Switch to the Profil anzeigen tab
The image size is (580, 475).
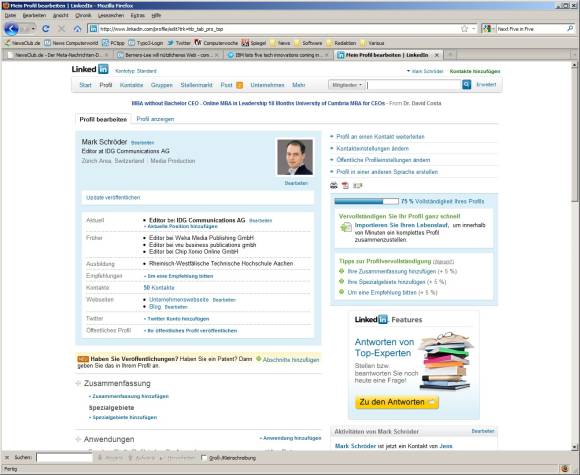click(x=155, y=119)
